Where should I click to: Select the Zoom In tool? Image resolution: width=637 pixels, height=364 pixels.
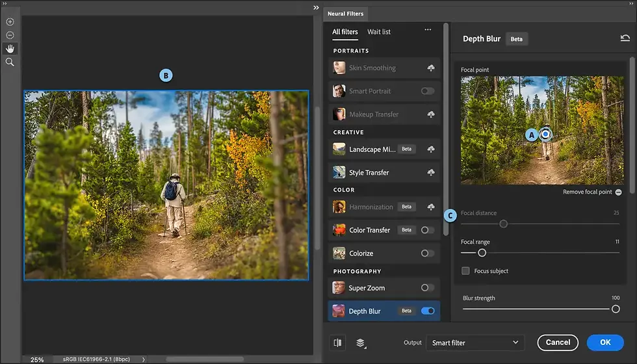10,22
